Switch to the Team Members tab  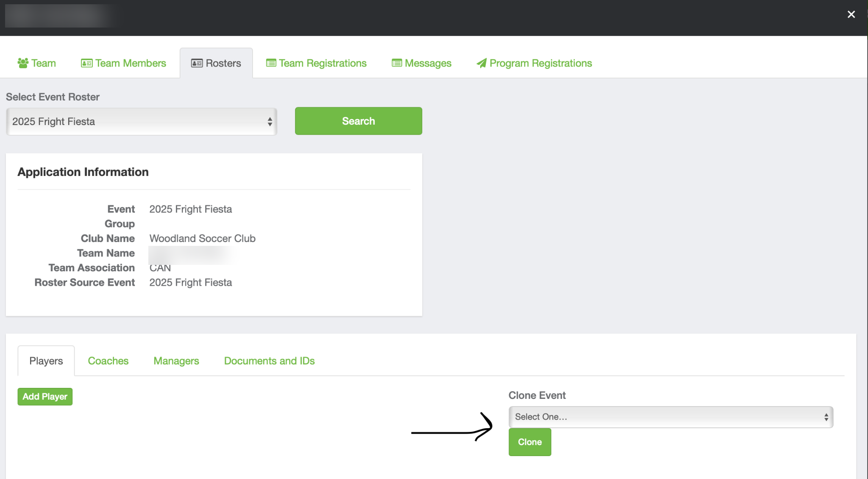coord(123,63)
